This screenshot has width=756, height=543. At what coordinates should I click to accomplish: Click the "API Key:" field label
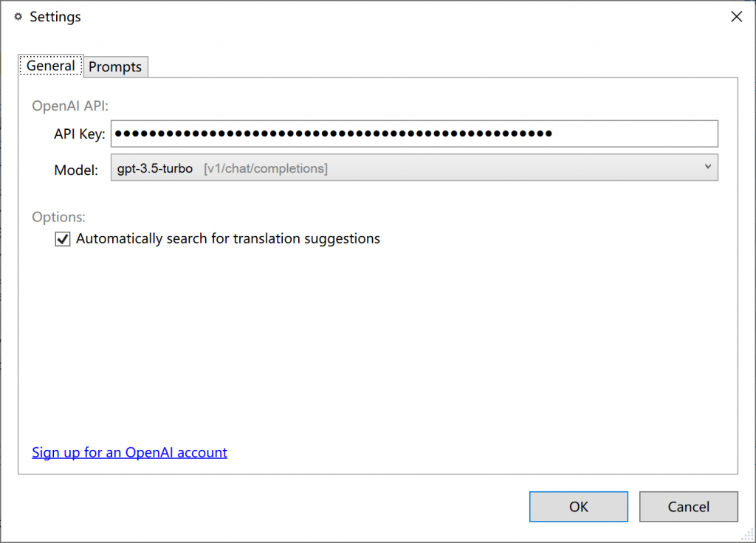80,134
